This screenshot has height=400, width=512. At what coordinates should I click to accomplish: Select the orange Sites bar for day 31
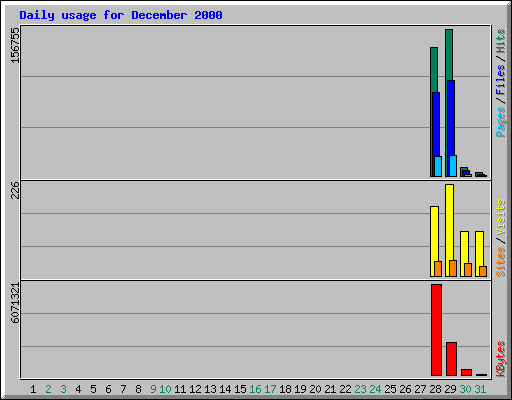coord(483,271)
